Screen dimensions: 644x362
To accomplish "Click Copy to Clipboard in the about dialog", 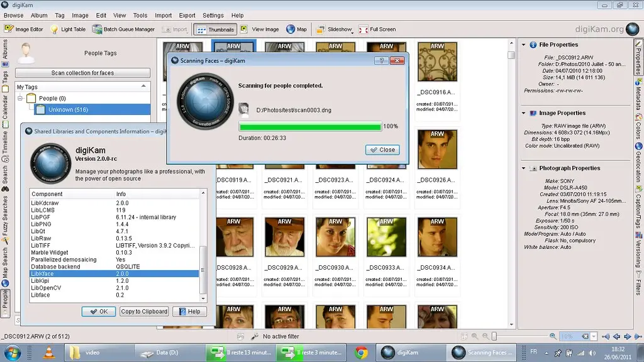I will pyautogui.click(x=143, y=311).
